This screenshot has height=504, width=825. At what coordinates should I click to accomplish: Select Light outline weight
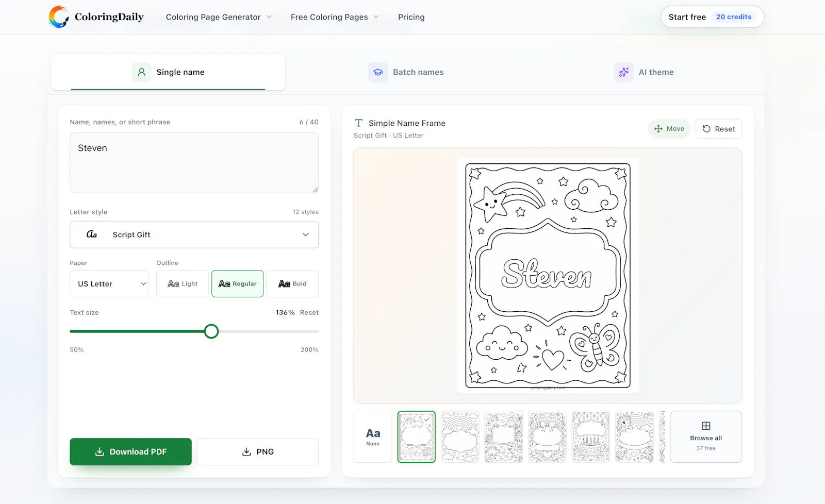pyautogui.click(x=183, y=284)
